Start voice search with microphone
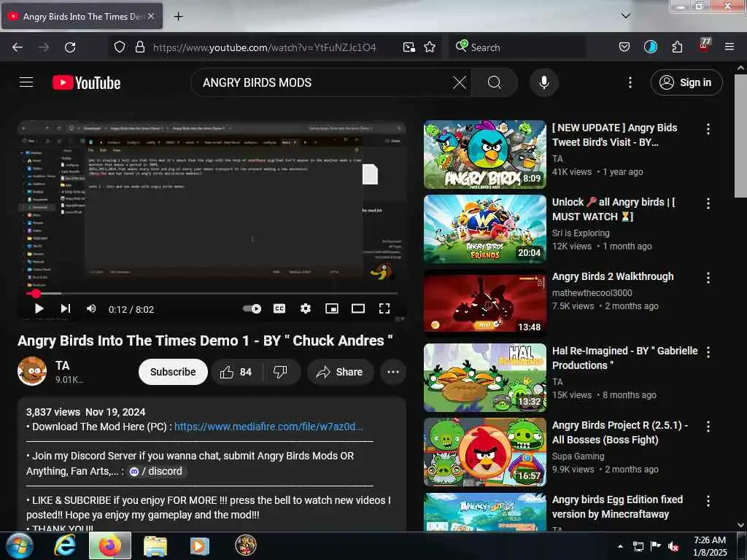Screen dimensions: 747x560 click(x=543, y=82)
